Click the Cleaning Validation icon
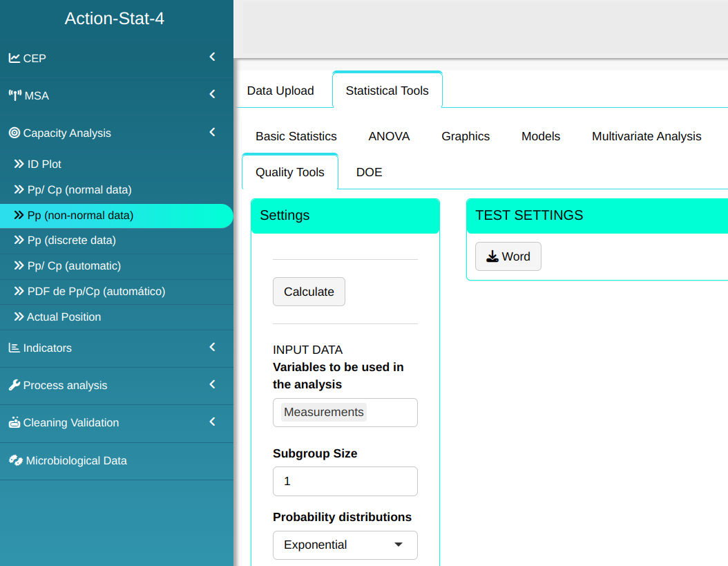Screen dimensions: 728x566 click(x=14, y=422)
